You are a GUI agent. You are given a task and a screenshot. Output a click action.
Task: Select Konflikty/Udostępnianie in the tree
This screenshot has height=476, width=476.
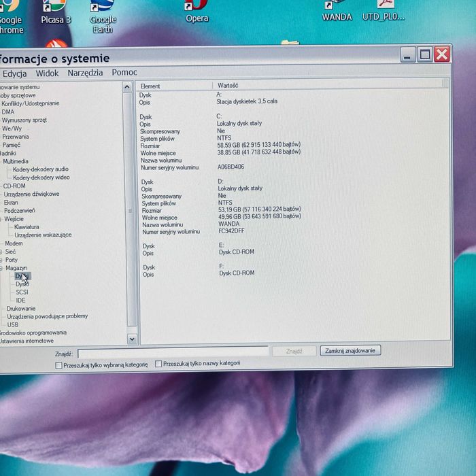pyautogui.click(x=31, y=103)
